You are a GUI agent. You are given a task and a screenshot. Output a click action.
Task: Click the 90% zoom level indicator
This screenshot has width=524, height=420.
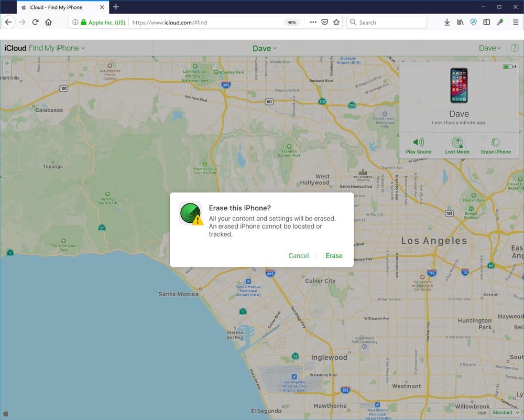point(292,23)
